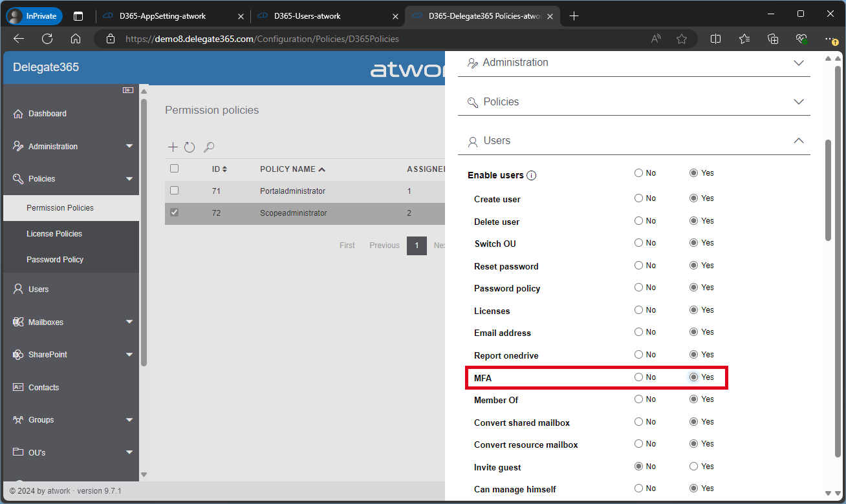Set MFA permission to No
The image size is (846, 504).
click(639, 377)
